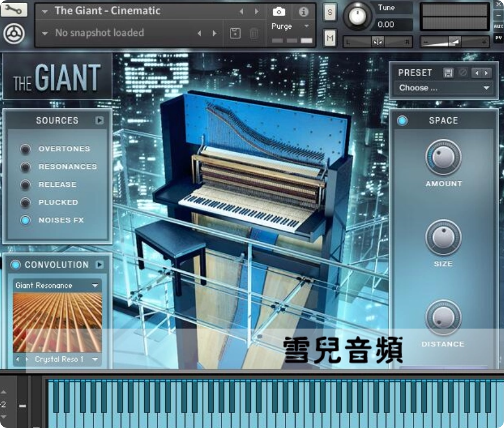Enable the Resonances source
The width and height of the screenshot is (504, 428).
click(x=25, y=166)
